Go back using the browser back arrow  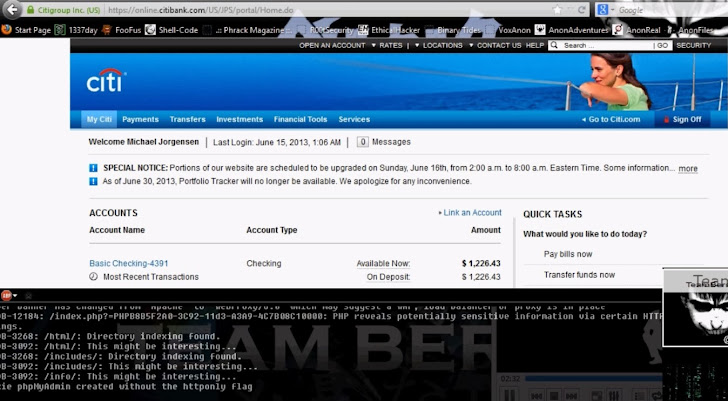tap(12, 9)
